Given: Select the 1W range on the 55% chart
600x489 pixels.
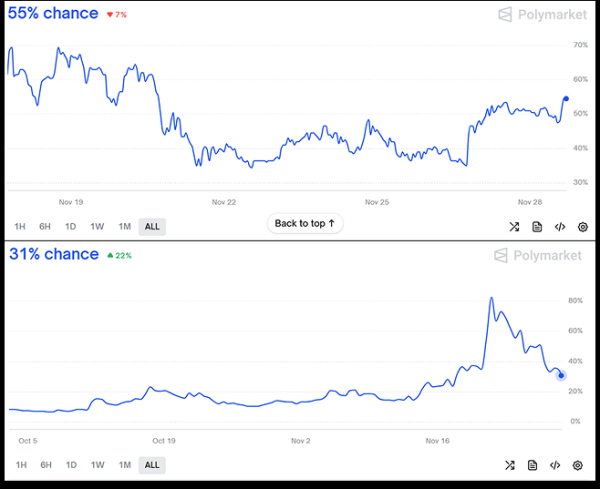Looking at the screenshot, I should coord(97,227).
